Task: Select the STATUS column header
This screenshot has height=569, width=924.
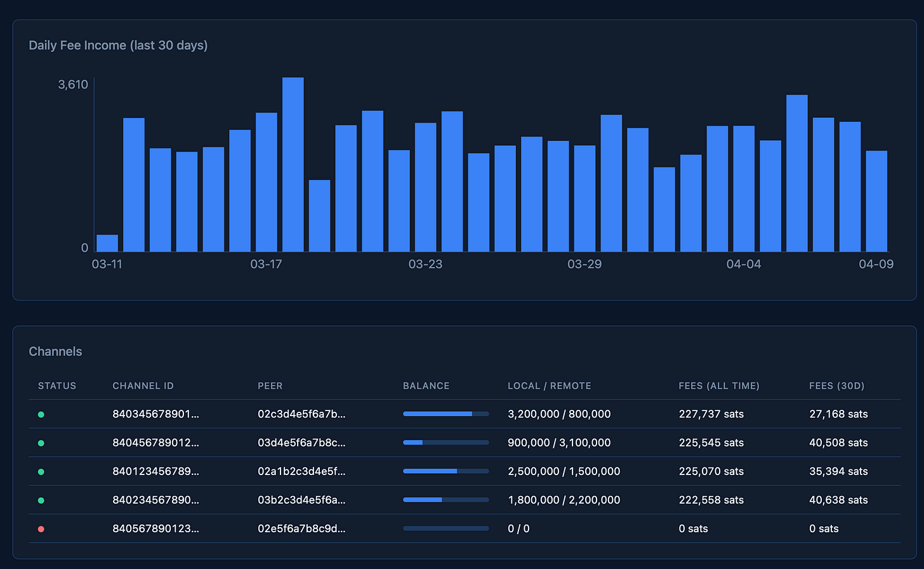Action: (x=57, y=386)
